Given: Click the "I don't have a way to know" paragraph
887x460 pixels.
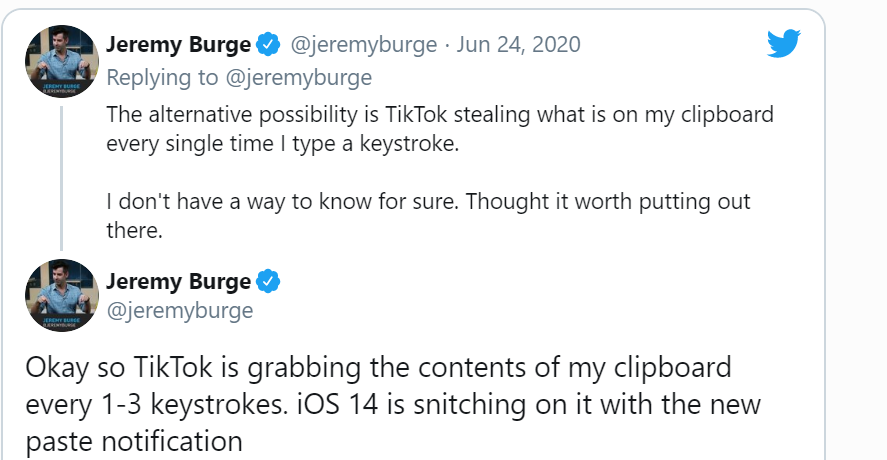Looking at the screenshot, I should tap(428, 216).
